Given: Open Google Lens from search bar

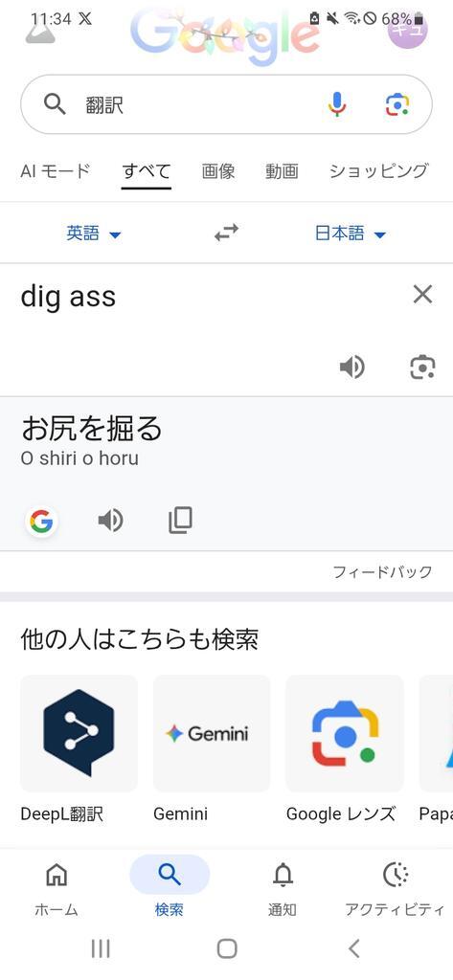Looking at the screenshot, I should (x=397, y=104).
